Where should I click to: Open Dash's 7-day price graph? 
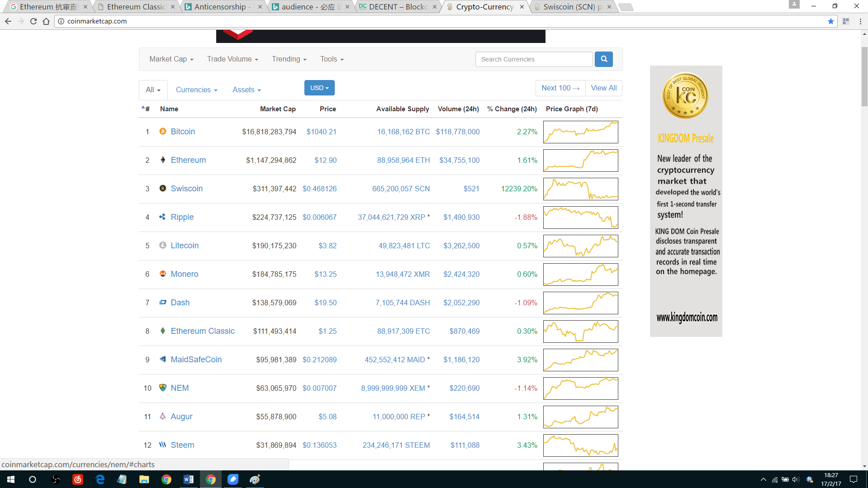click(x=581, y=303)
